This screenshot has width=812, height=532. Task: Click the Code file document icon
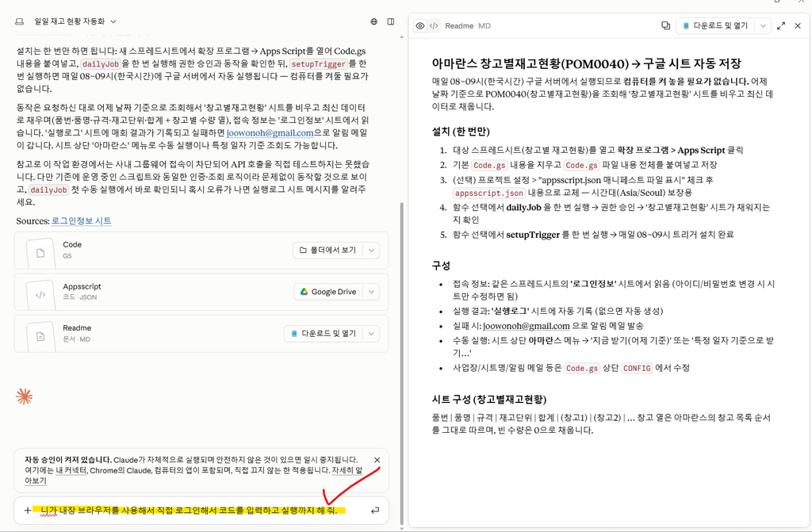coord(40,253)
